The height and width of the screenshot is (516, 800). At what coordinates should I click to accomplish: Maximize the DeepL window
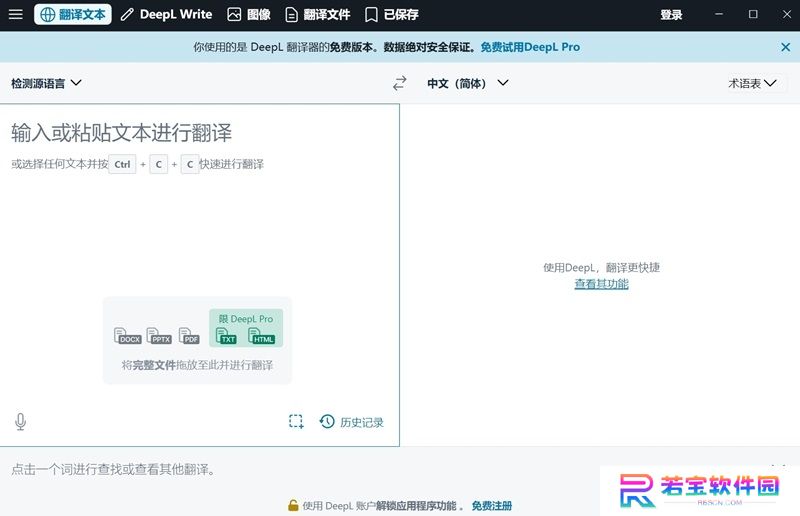[x=753, y=14]
